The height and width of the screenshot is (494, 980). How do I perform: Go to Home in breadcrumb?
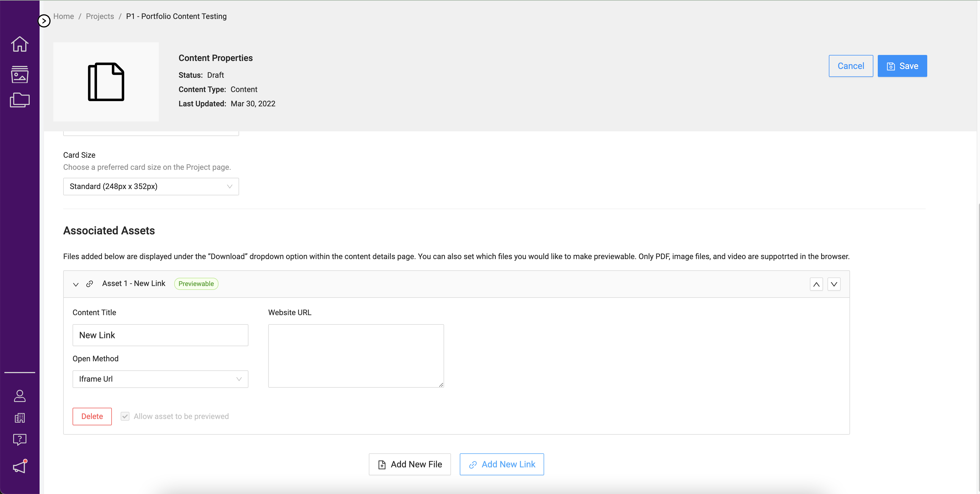coord(63,16)
